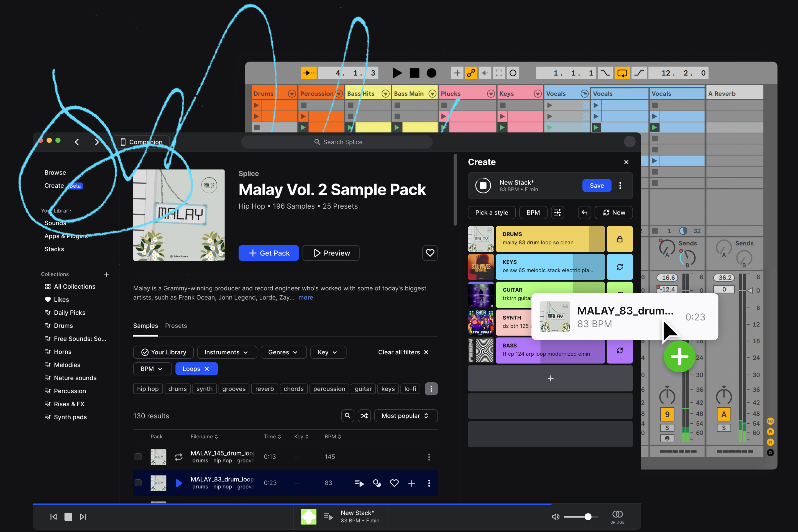Open the Drums track dropdown in Ableton

click(291, 94)
